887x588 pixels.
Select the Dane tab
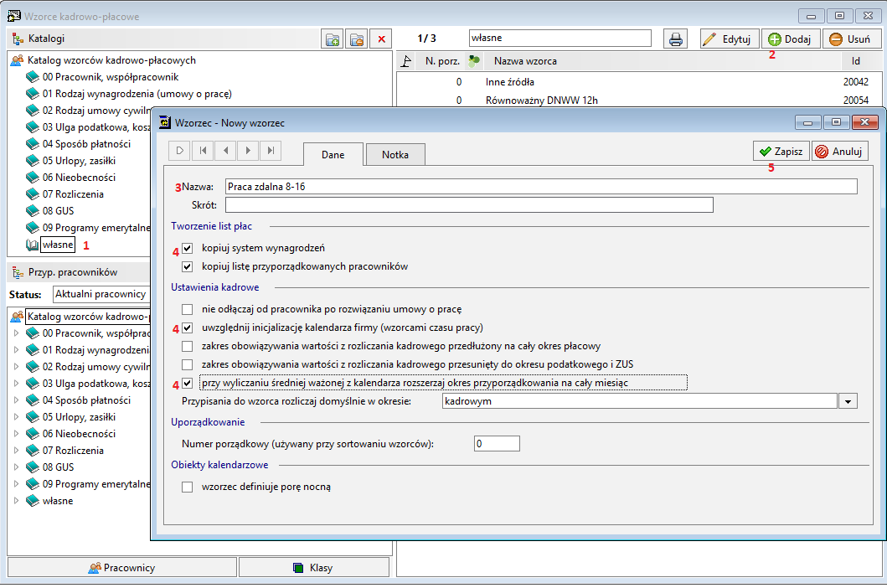click(x=333, y=154)
